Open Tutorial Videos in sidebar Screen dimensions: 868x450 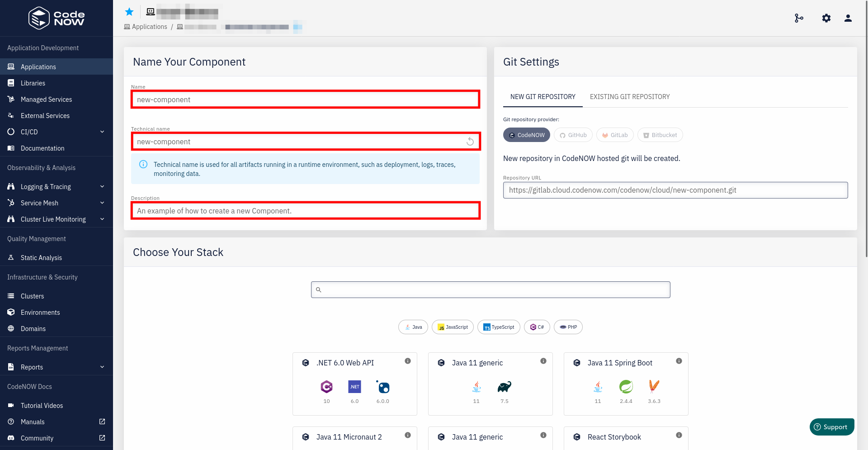click(57, 405)
